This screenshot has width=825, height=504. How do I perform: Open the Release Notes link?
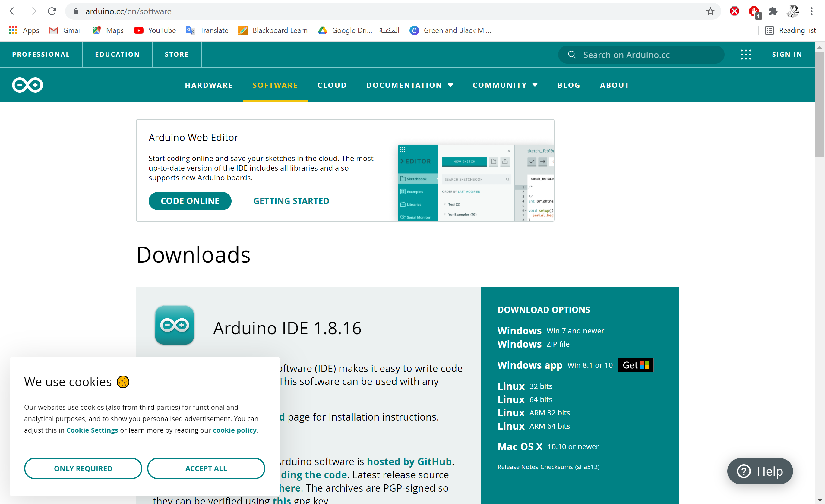pyautogui.click(x=518, y=467)
